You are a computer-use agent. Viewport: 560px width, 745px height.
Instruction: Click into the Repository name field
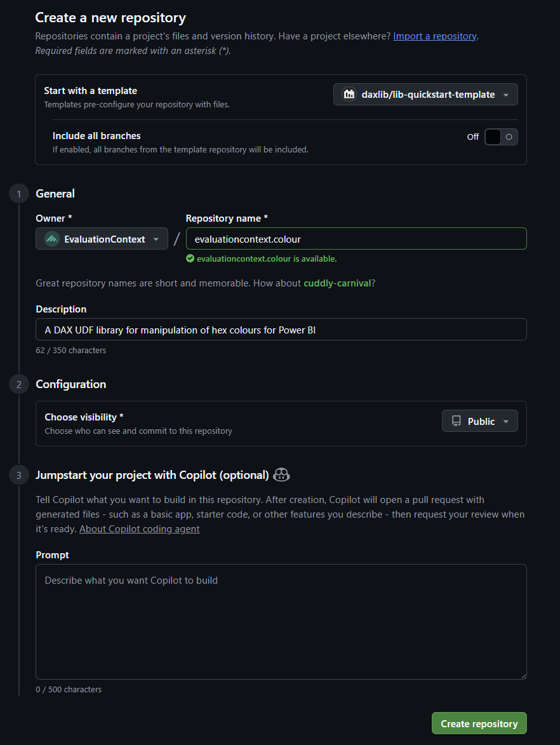[356, 239]
